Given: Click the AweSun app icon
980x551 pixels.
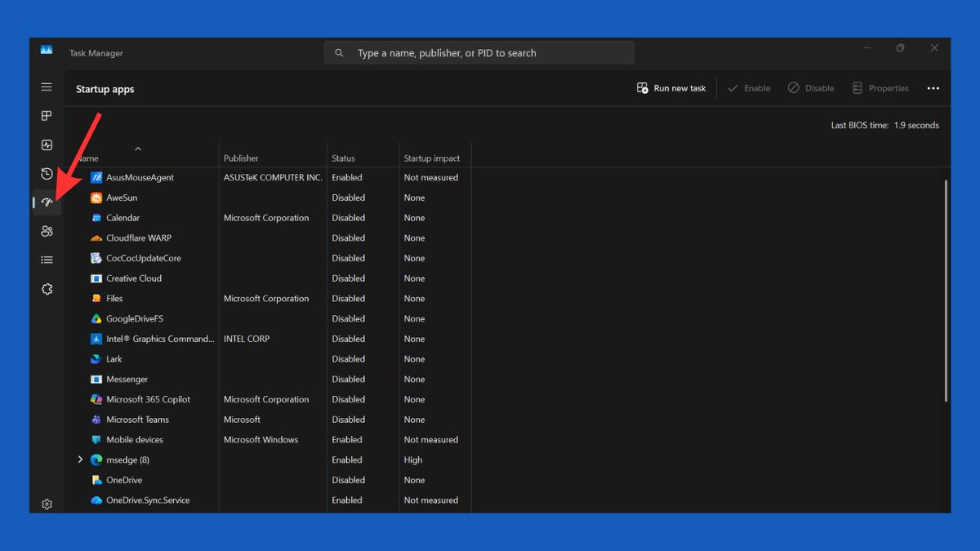Looking at the screenshot, I should pos(96,198).
